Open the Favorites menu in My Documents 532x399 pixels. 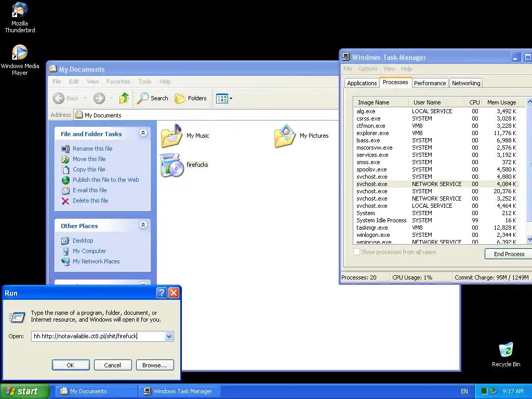(118, 82)
